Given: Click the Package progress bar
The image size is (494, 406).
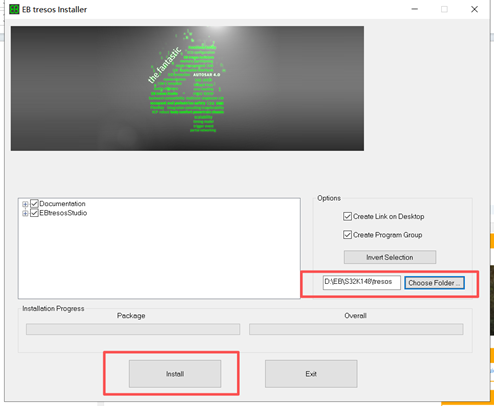Looking at the screenshot, I should tap(133, 329).
